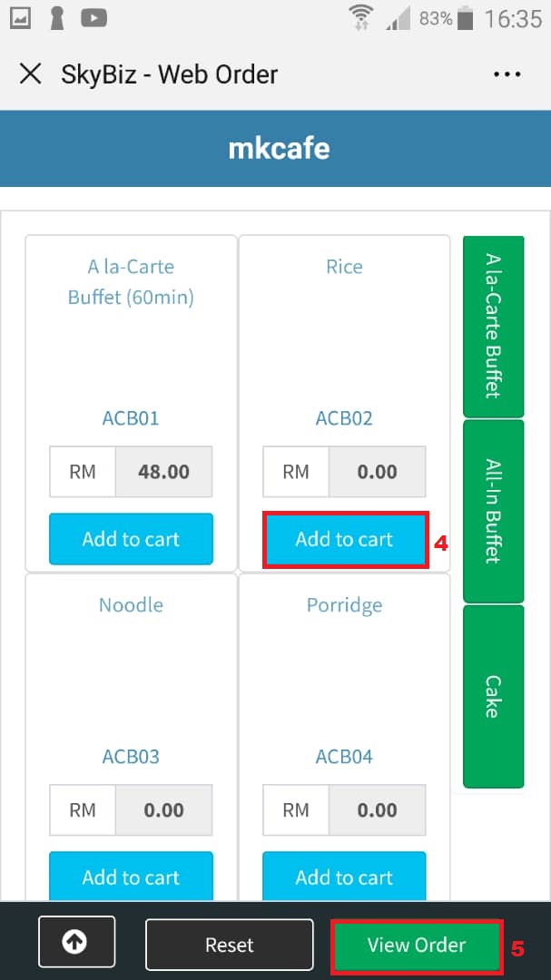The width and height of the screenshot is (551, 980).
Task: Select the Cake category tab
Action: click(x=494, y=696)
